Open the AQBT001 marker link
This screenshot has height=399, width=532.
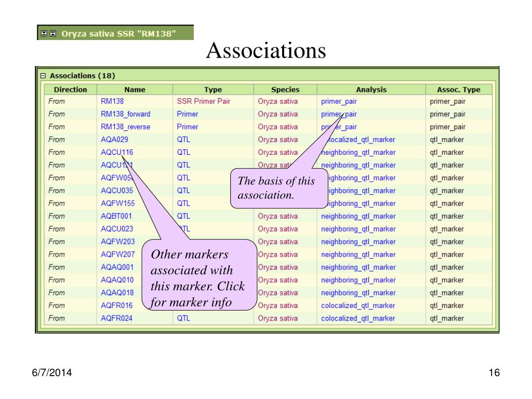coord(116,216)
